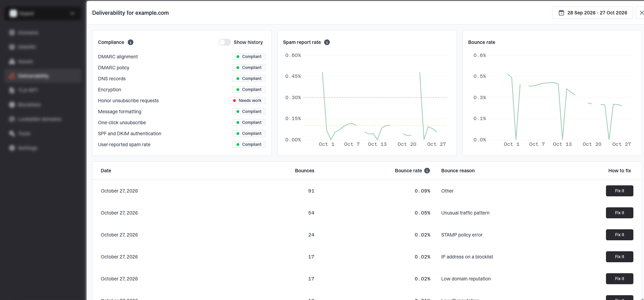This screenshot has width=644, height=300.
Task: Click the Deliverability for example.com title
Action: pyautogui.click(x=131, y=13)
